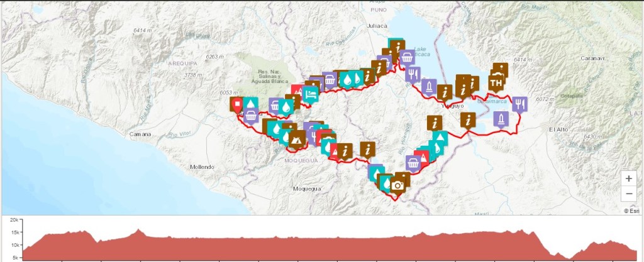Zoom out with the minus button
The image size is (644, 262).
(629, 194)
